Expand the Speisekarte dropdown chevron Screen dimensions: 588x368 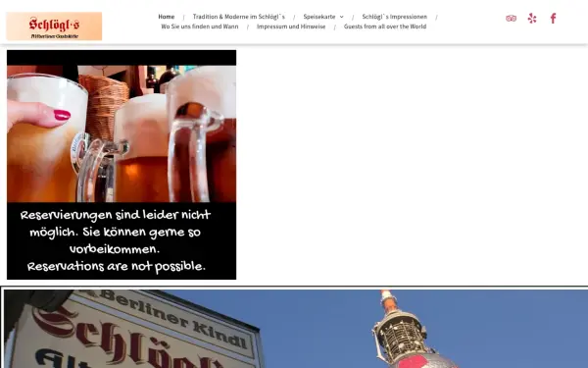342,17
